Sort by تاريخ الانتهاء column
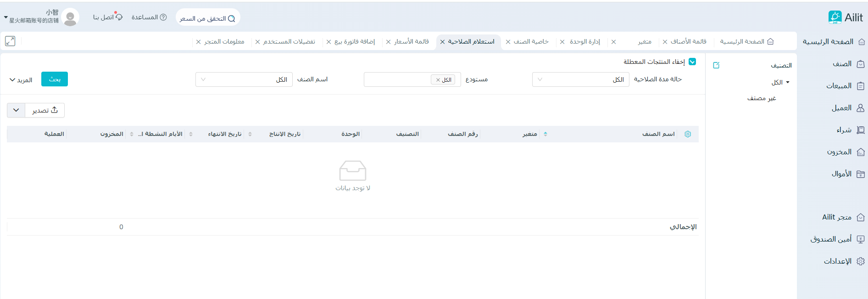Screen dimensions: 868x299 tap(250, 134)
